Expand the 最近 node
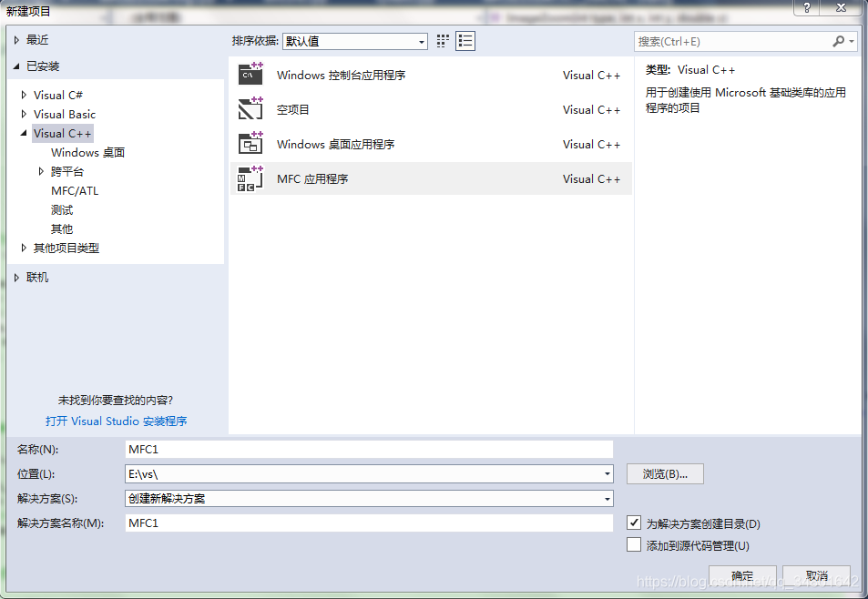868x599 pixels. (x=16, y=40)
